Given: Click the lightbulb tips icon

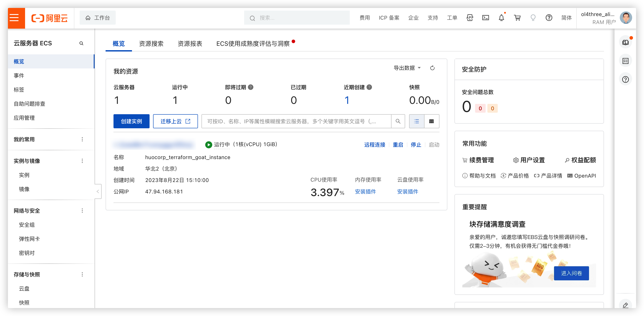Looking at the screenshot, I should point(533,18).
